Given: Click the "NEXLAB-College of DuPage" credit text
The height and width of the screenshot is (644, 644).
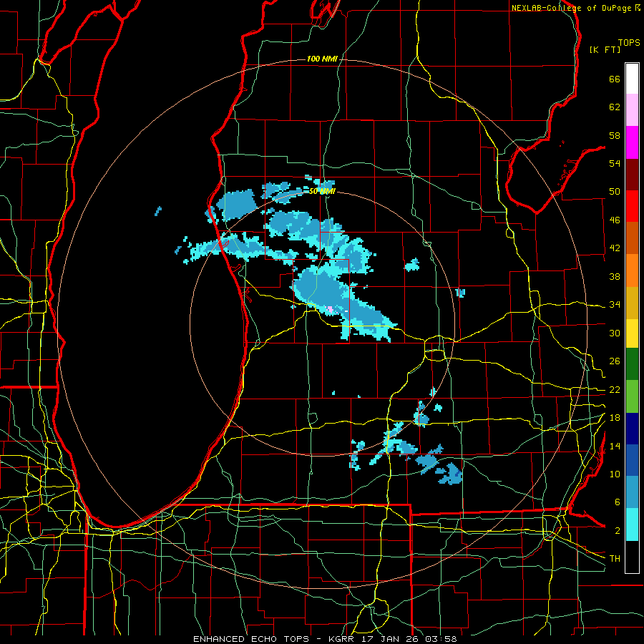Looking at the screenshot, I should click(x=571, y=8).
